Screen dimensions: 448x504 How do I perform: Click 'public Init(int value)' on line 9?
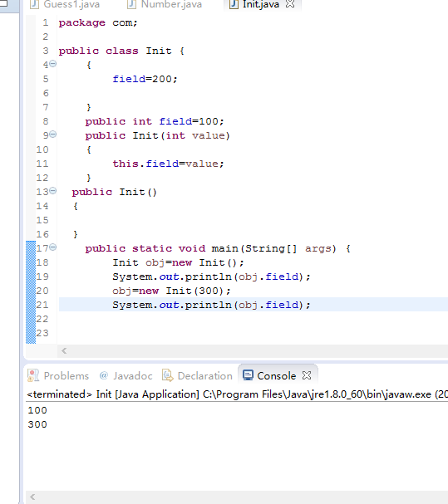[158, 135]
